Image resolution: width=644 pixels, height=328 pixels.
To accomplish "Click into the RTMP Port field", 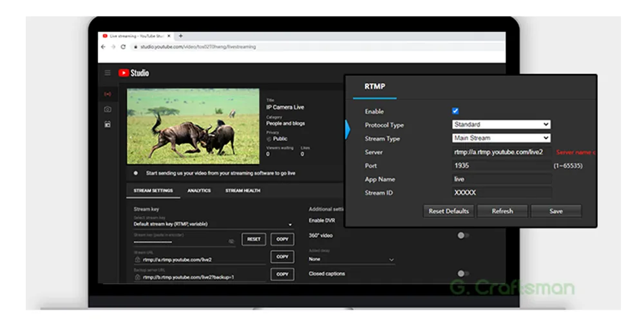I will (x=502, y=166).
